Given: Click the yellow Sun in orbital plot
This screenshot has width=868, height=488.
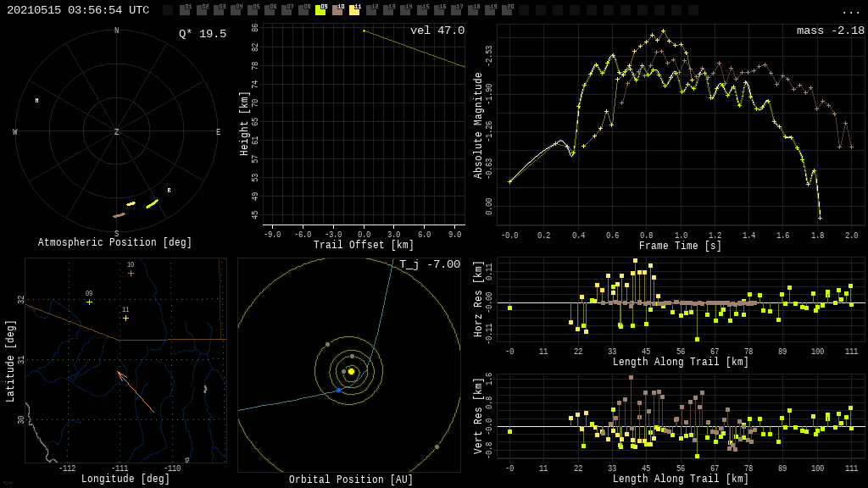Looking at the screenshot, I should click(x=351, y=371).
